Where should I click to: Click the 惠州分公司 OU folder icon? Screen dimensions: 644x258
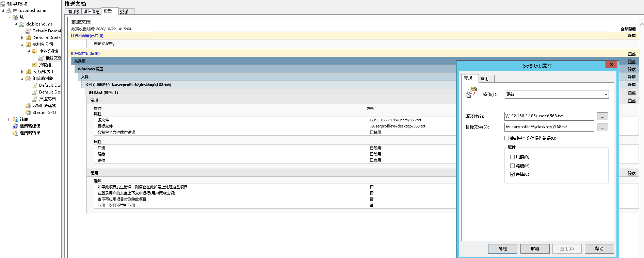(28, 45)
